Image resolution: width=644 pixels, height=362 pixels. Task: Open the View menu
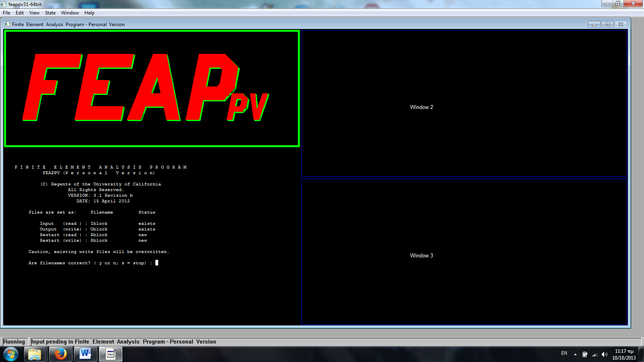click(x=34, y=13)
